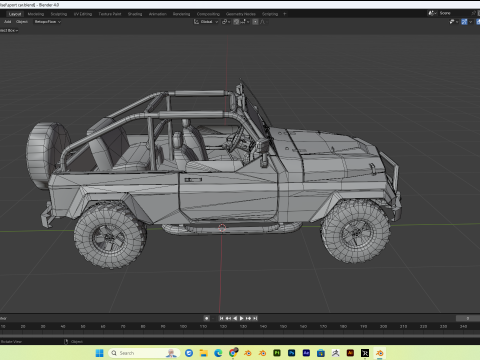Click the taskbar Search box
Viewport: 480px width, 360px height.
click(144, 353)
